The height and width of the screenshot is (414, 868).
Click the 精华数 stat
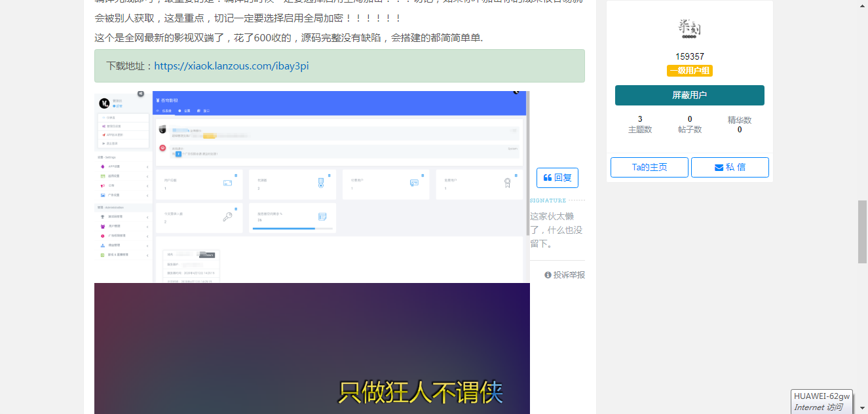click(740, 124)
